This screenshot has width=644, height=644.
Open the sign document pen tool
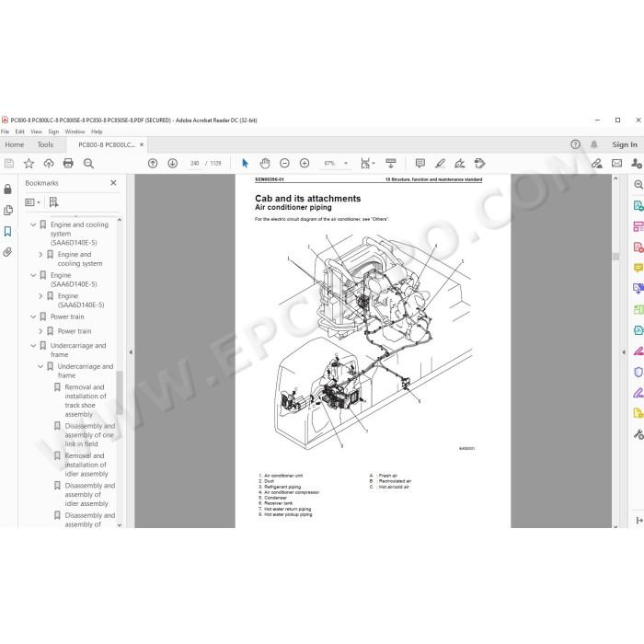click(460, 164)
